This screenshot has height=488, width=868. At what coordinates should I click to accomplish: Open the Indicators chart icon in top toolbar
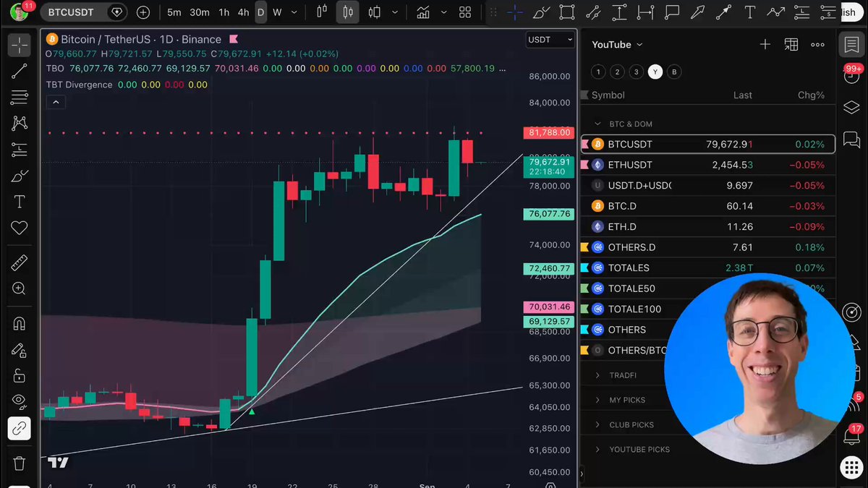tap(422, 12)
